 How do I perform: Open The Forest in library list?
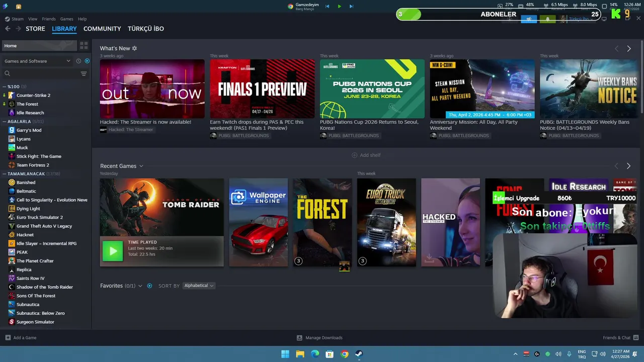point(27,104)
